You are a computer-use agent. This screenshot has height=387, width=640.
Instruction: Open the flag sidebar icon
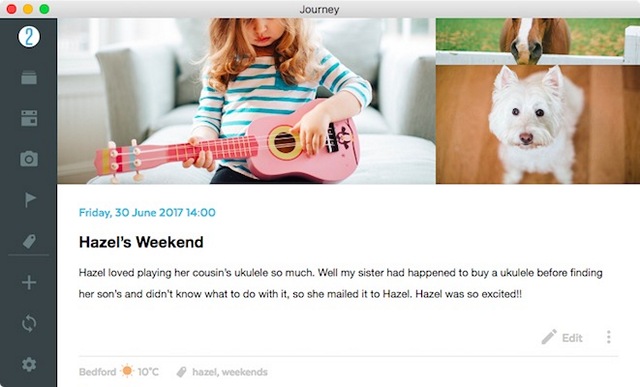(x=30, y=200)
